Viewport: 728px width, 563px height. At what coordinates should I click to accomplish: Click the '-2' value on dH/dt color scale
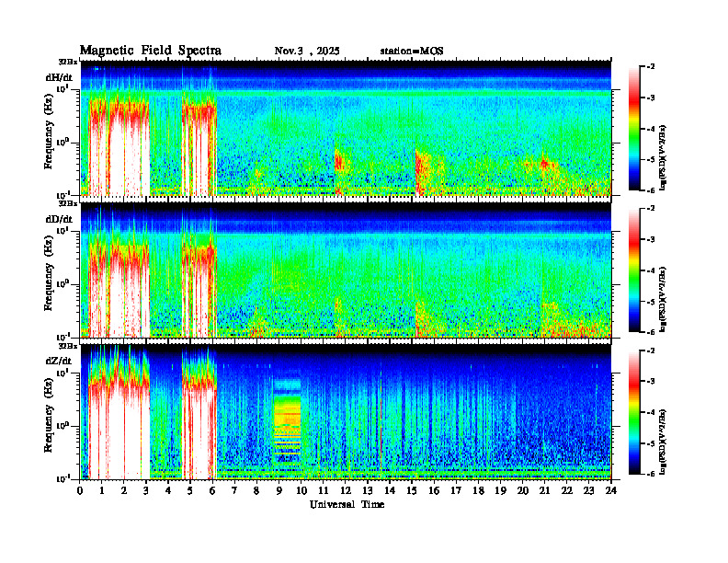tap(651, 67)
